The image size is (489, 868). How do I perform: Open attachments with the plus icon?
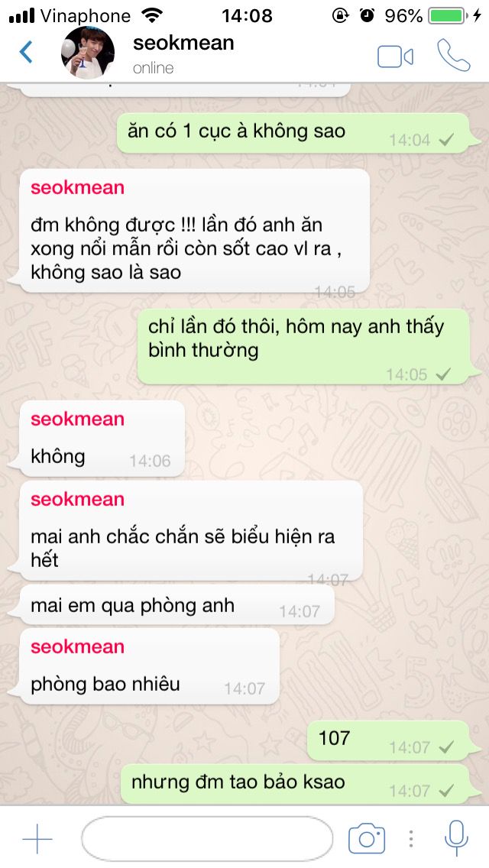pos(37,839)
